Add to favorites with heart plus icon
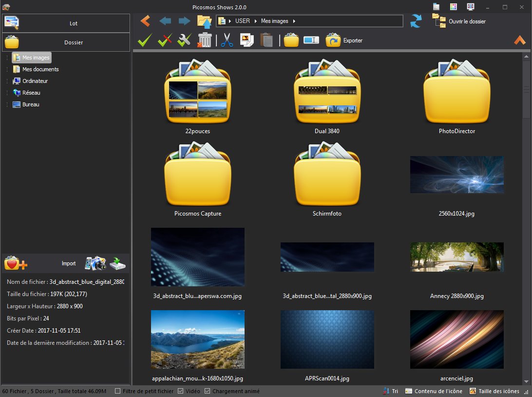Viewport: 532px width, 397px height. point(15,263)
